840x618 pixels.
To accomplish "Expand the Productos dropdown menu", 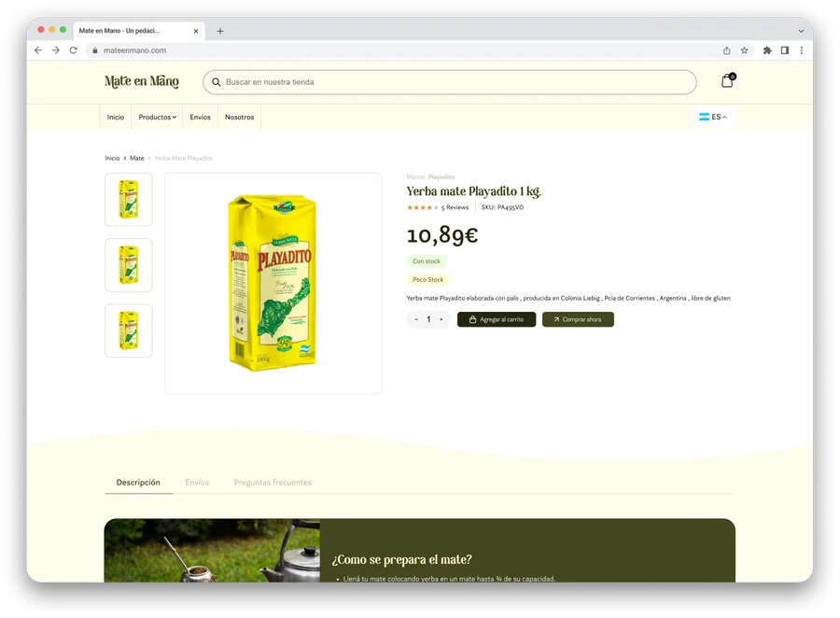I will 157,117.
